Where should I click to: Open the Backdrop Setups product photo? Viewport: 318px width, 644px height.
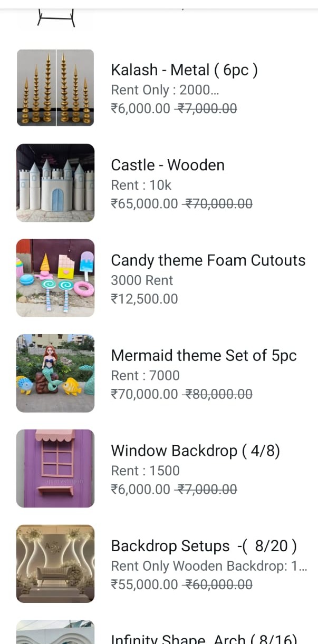pos(55,563)
